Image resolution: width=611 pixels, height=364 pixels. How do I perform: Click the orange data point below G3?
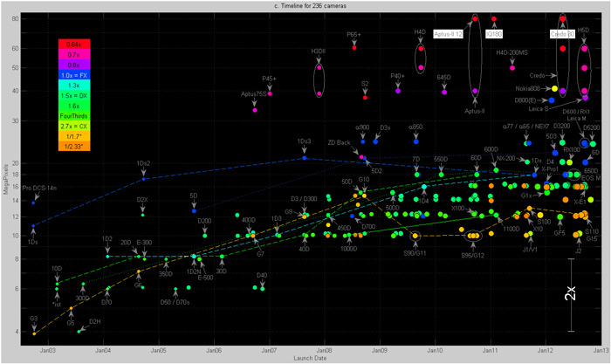click(34, 334)
